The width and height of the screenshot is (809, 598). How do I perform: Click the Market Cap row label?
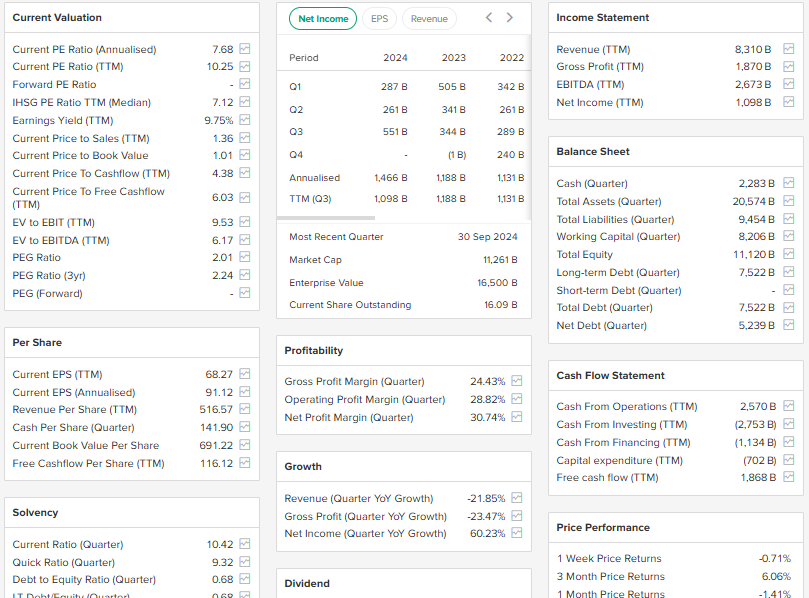pos(315,260)
